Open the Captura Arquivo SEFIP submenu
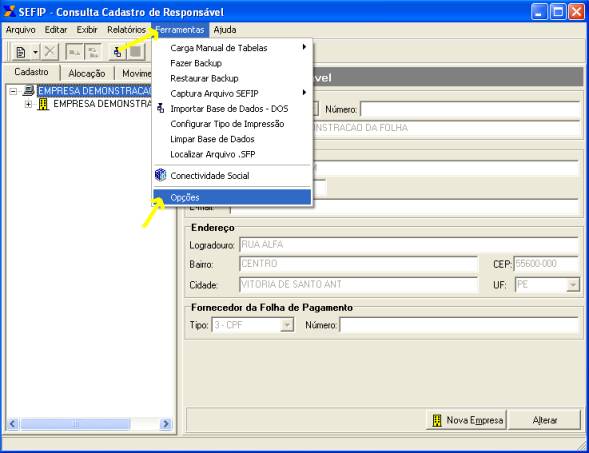The width and height of the screenshot is (589, 453). coord(232,93)
